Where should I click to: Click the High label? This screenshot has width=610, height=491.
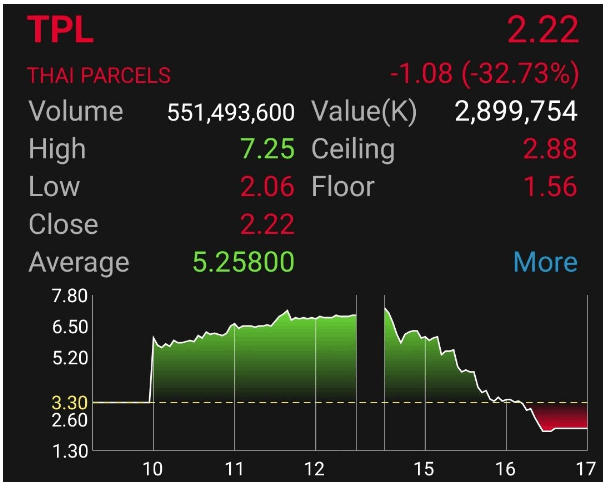[57, 149]
